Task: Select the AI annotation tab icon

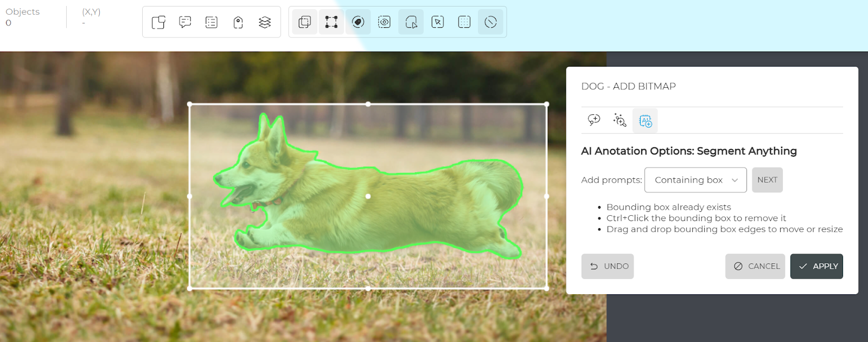Action: point(646,120)
